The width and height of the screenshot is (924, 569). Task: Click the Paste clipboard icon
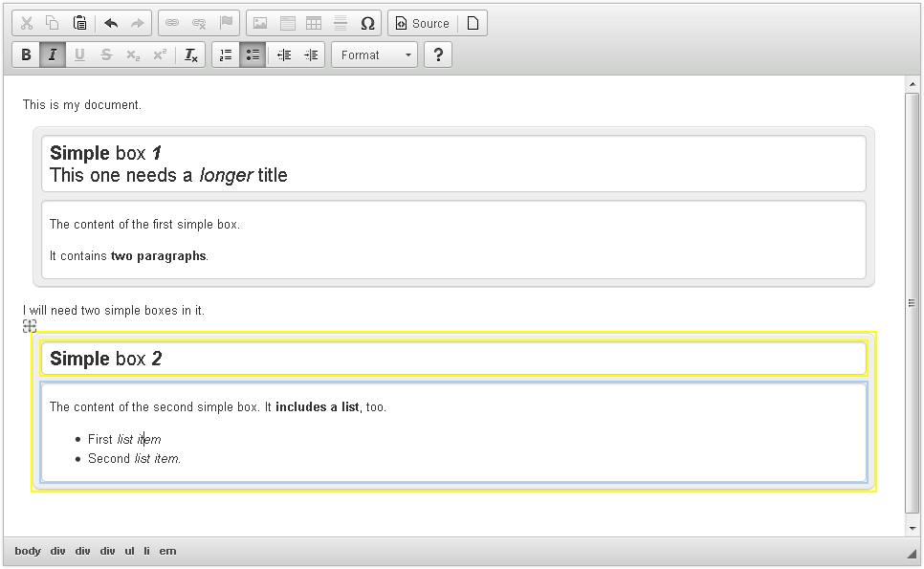pos(79,23)
